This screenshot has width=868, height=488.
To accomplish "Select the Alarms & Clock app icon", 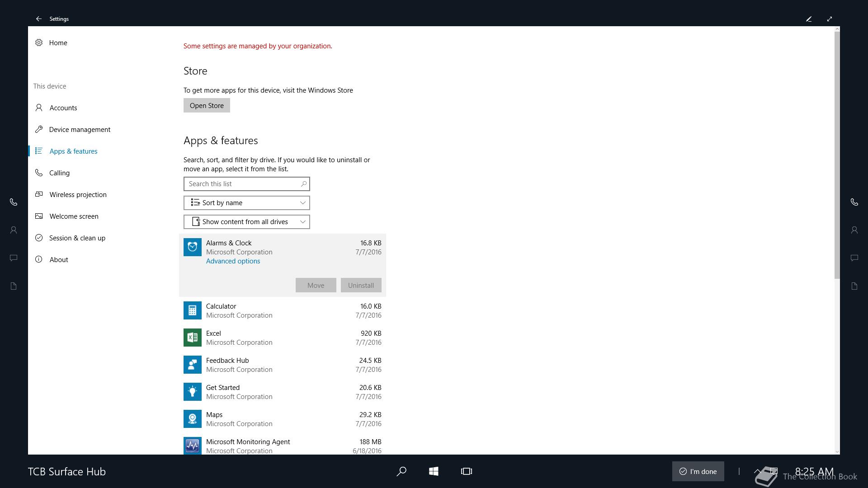I will click(x=192, y=247).
